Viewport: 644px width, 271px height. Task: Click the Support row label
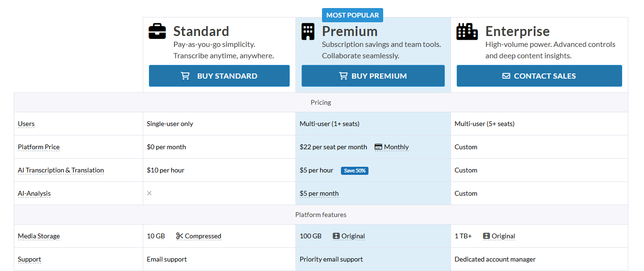click(29, 259)
